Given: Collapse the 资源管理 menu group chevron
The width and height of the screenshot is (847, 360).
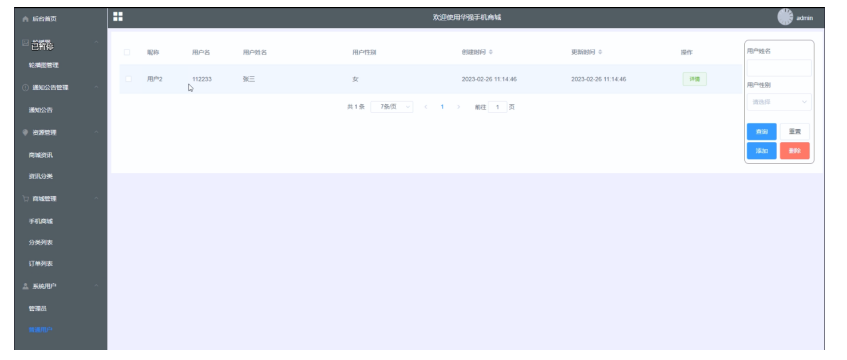Looking at the screenshot, I should tap(96, 132).
